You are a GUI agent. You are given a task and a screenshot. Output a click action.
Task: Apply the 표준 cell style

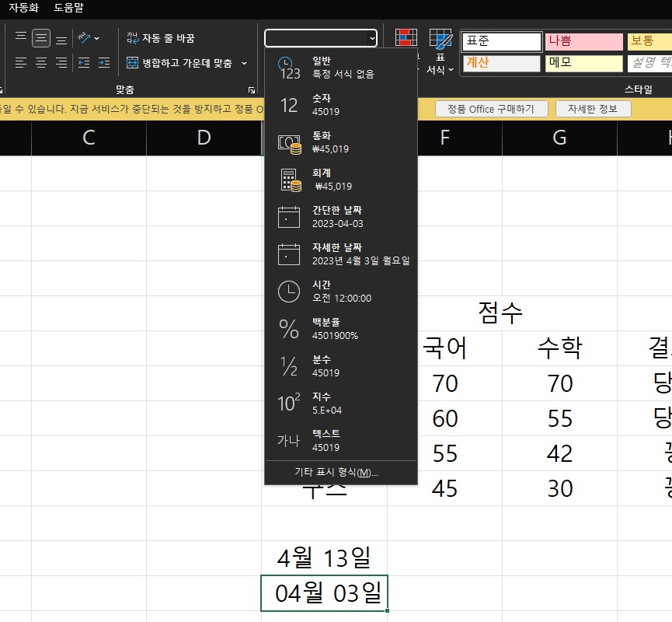501,42
